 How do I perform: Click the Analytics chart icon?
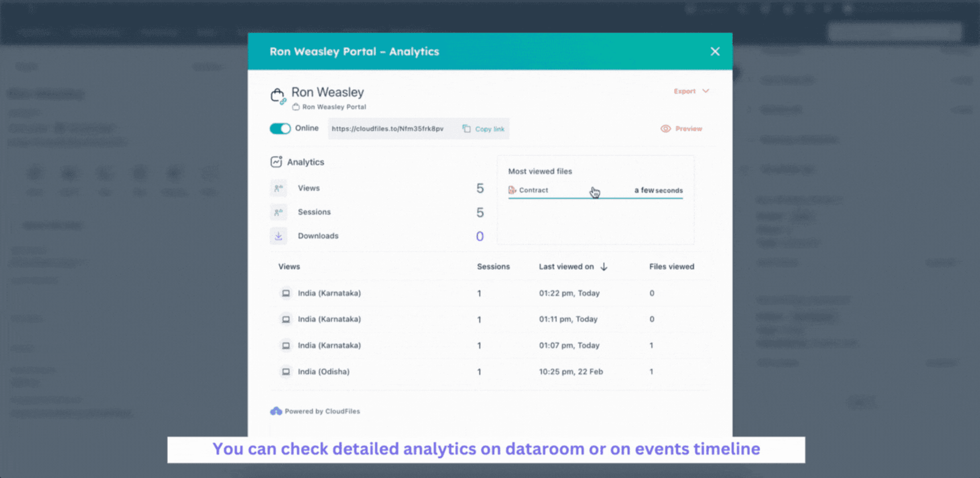coord(276,162)
